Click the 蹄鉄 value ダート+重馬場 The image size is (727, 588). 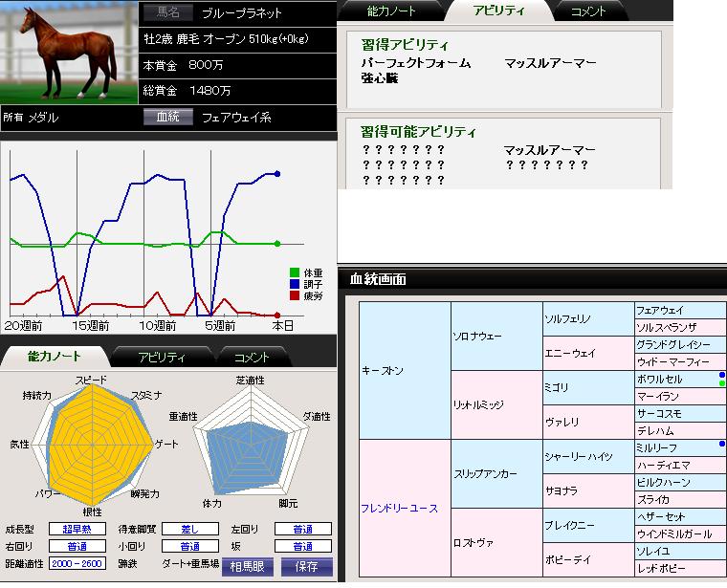[x=190, y=564]
